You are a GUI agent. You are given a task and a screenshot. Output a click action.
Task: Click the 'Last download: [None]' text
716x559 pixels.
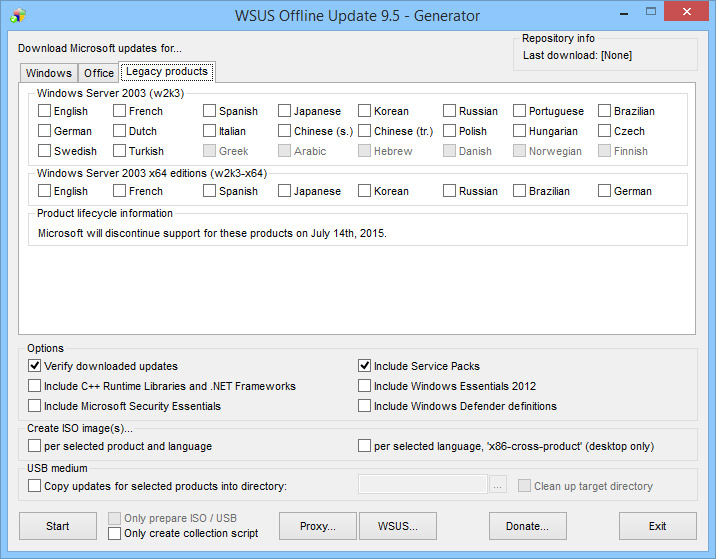point(577,56)
